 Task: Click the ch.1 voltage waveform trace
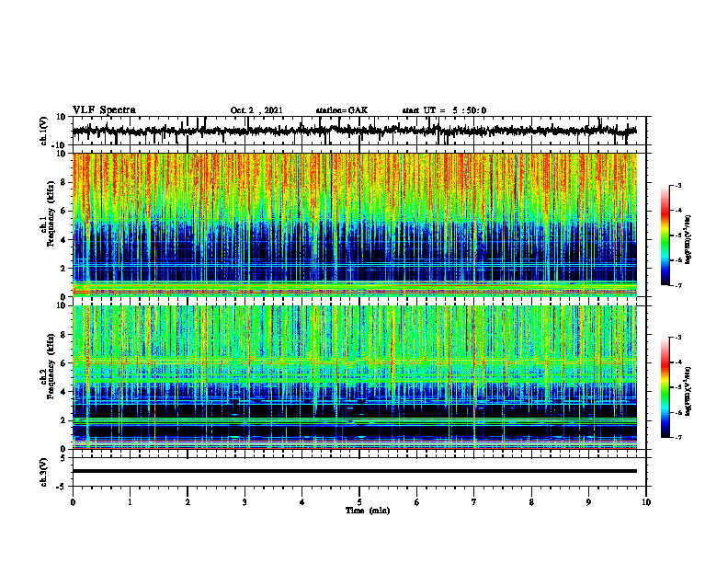354,131
